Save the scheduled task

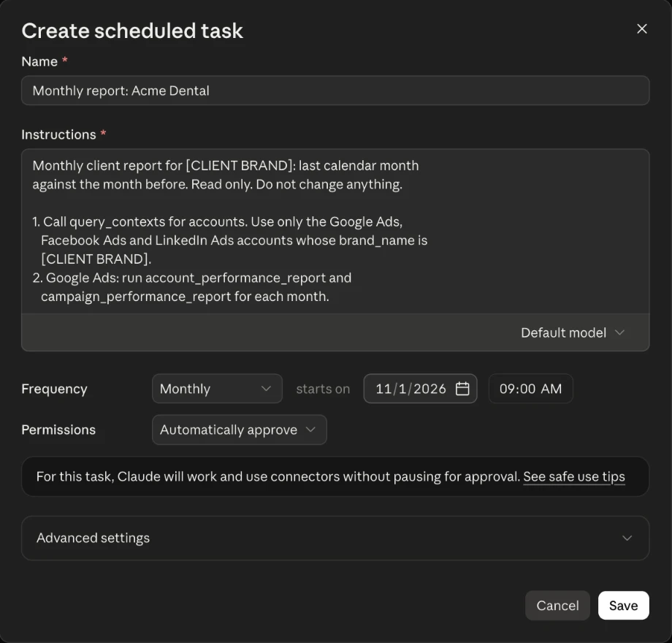pyautogui.click(x=624, y=605)
